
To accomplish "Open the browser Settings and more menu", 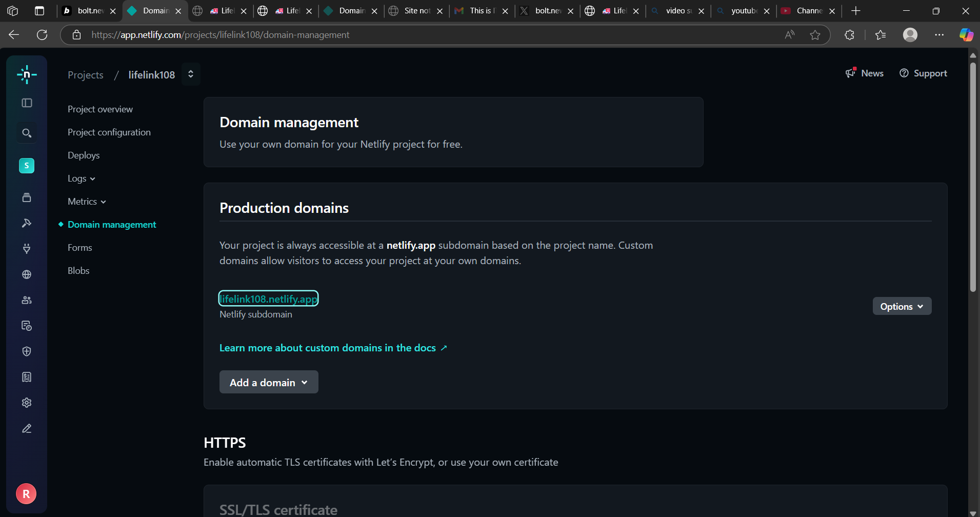I will pyautogui.click(x=939, y=35).
